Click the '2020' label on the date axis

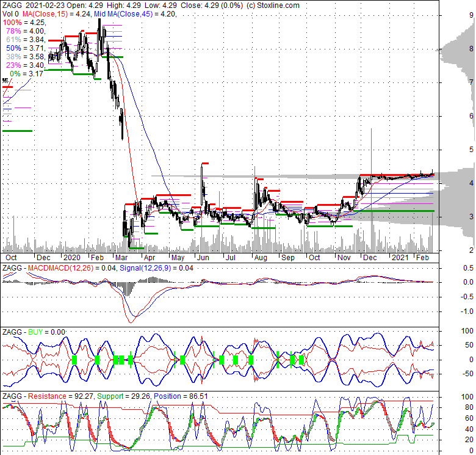point(72,258)
